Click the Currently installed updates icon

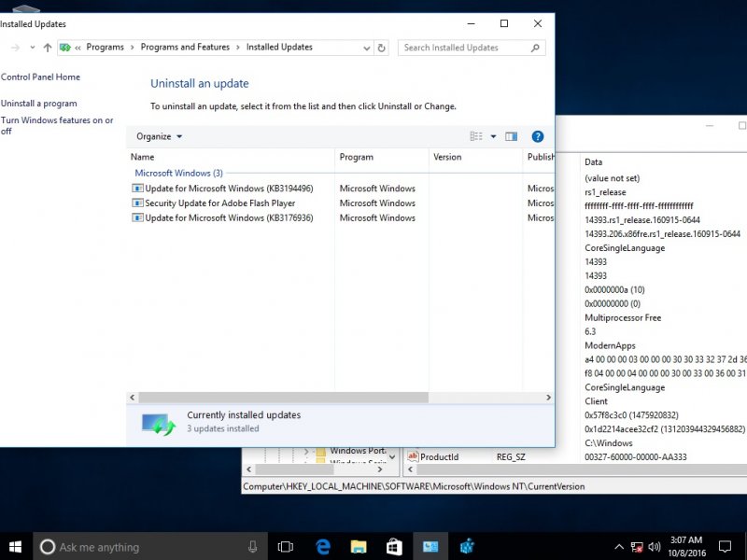pos(159,424)
